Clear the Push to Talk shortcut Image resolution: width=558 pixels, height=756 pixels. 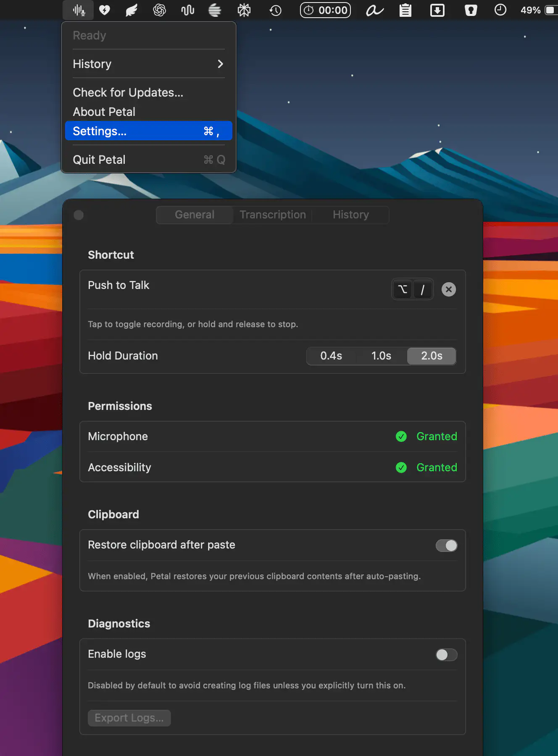449,289
